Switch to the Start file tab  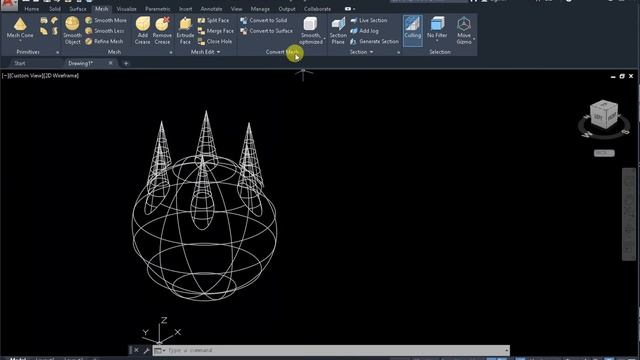point(20,63)
